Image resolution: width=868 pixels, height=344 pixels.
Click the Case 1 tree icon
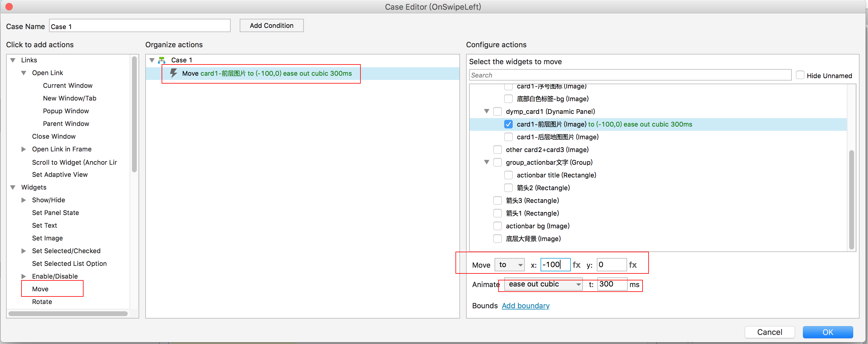(x=162, y=60)
